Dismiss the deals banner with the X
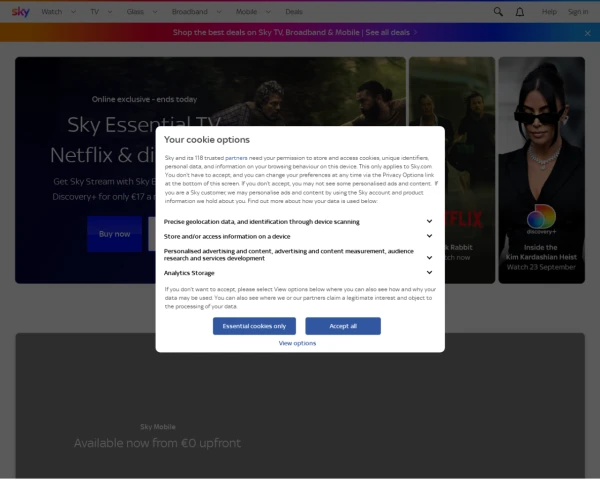 click(587, 33)
